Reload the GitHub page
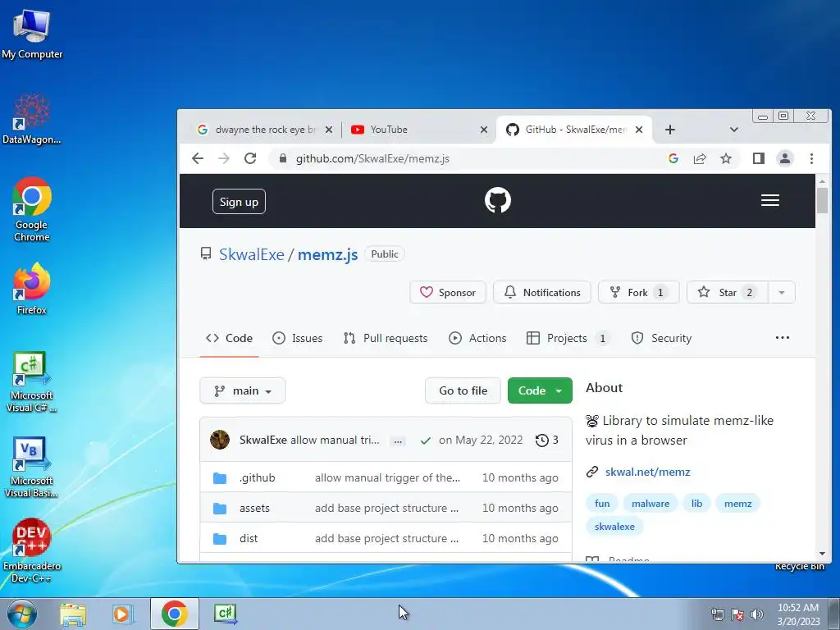Screen dimensions: 840x630 (250, 158)
